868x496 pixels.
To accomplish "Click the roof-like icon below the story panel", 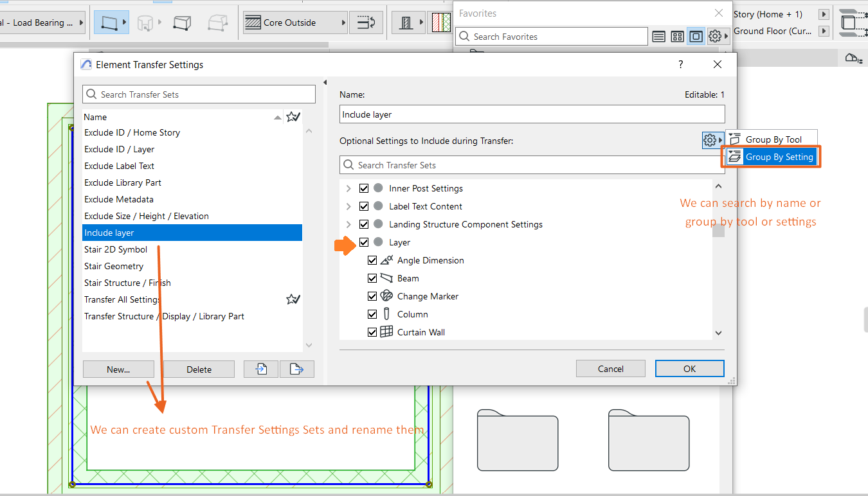I will click(x=854, y=58).
